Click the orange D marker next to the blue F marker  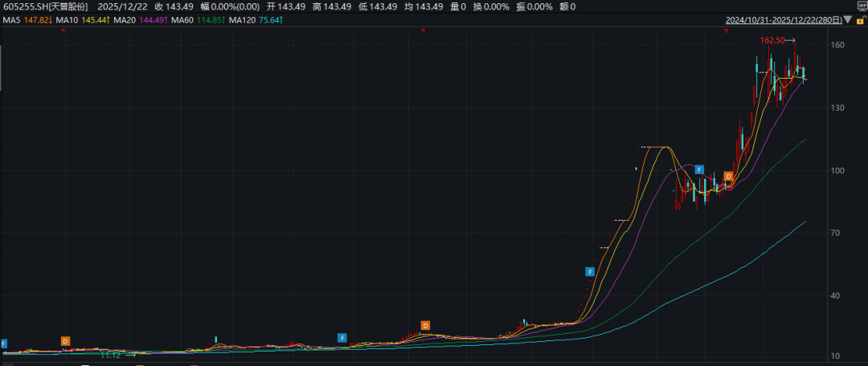tap(728, 177)
